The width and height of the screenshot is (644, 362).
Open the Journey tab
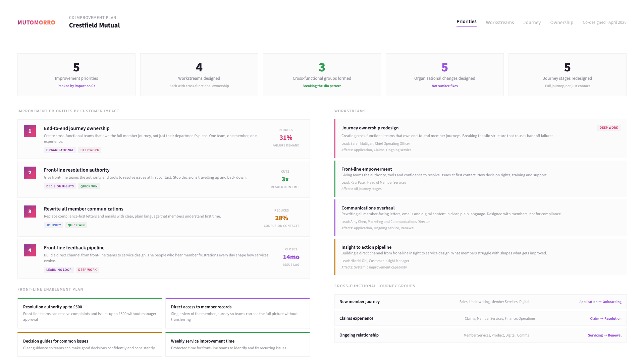[532, 22]
